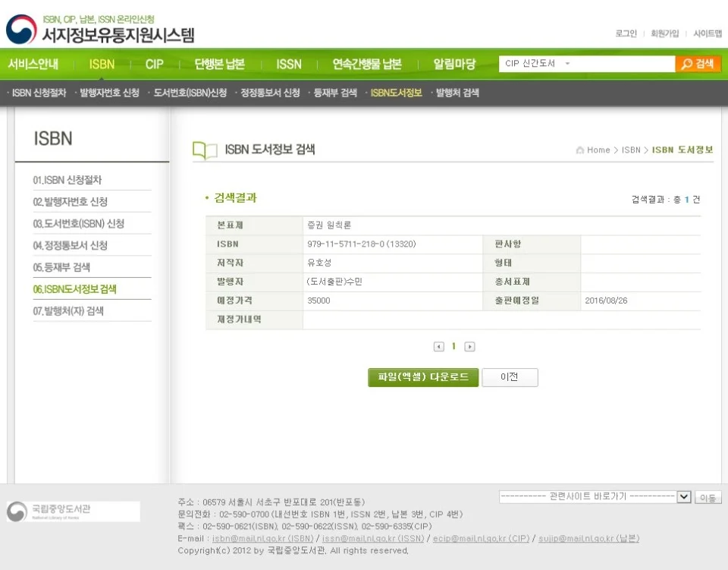Open the CIP 신간도서 search type dropdown

point(537,64)
